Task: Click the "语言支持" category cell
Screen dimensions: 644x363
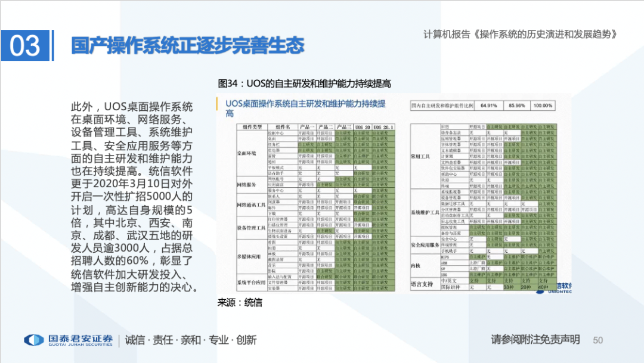Action: click(x=425, y=284)
